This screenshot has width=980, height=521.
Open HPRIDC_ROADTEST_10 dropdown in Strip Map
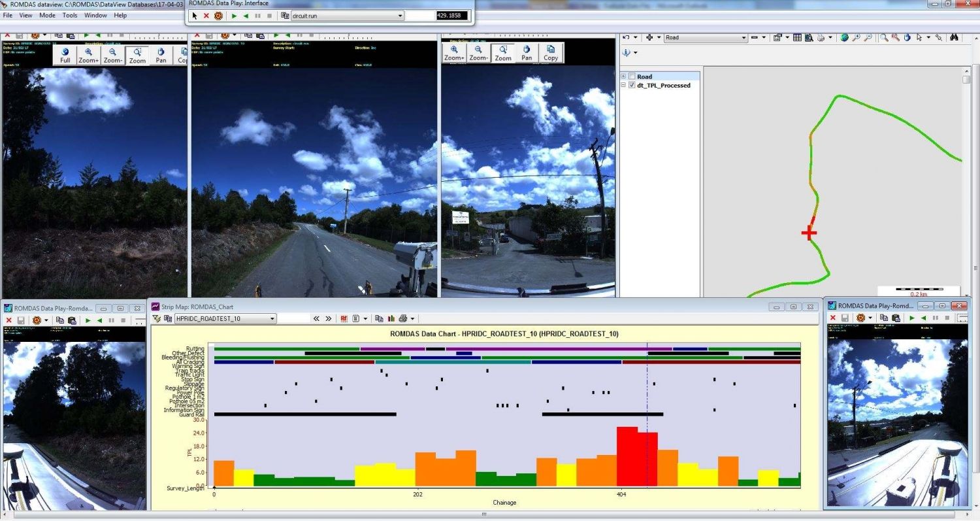(225, 318)
